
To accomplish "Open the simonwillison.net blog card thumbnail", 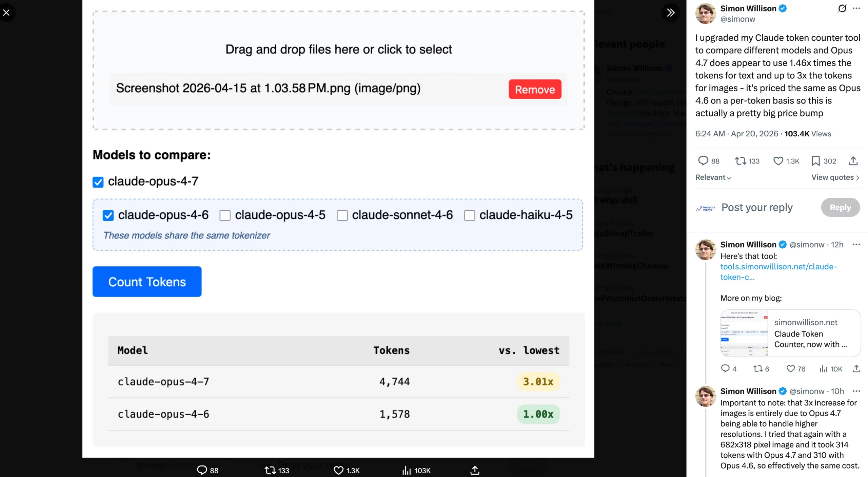I will [744, 333].
